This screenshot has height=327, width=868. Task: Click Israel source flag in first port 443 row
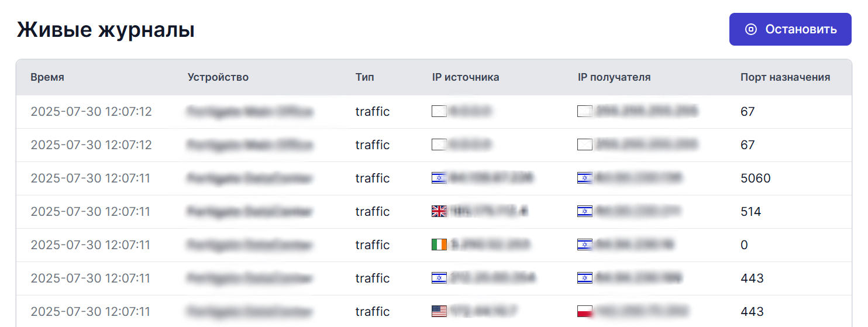[439, 278]
